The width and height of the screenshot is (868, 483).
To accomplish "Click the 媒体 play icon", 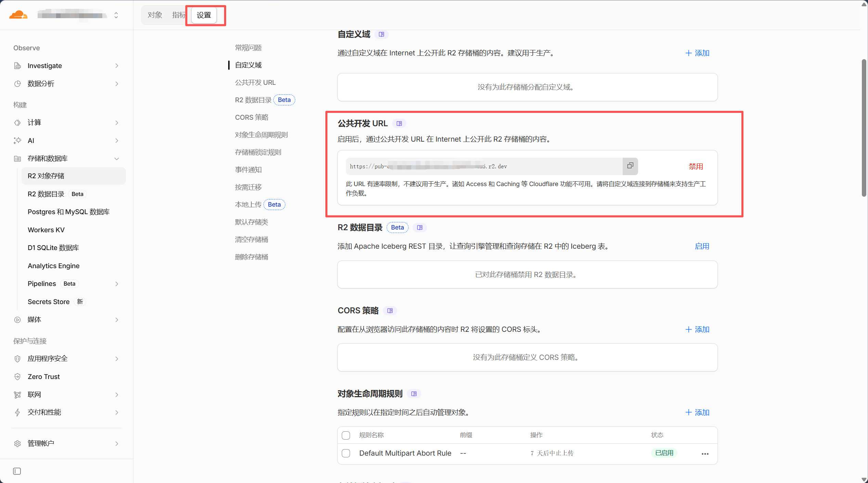I will [17, 319].
